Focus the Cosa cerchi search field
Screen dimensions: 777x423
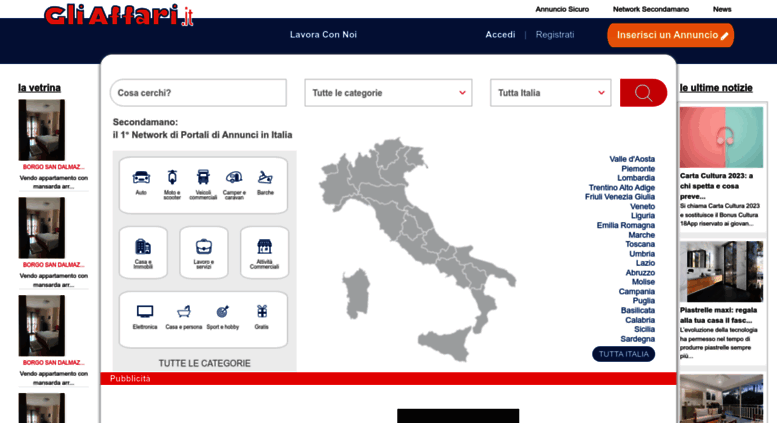point(198,93)
